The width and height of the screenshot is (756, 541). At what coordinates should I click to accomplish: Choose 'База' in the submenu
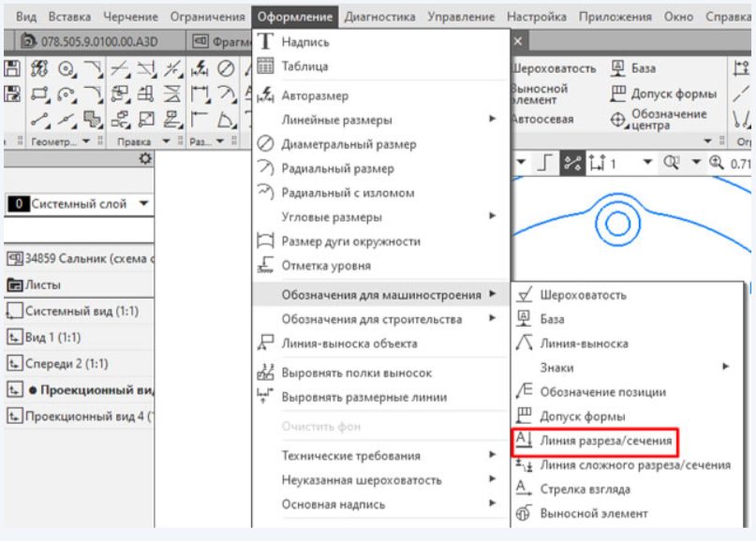[x=552, y=319]
